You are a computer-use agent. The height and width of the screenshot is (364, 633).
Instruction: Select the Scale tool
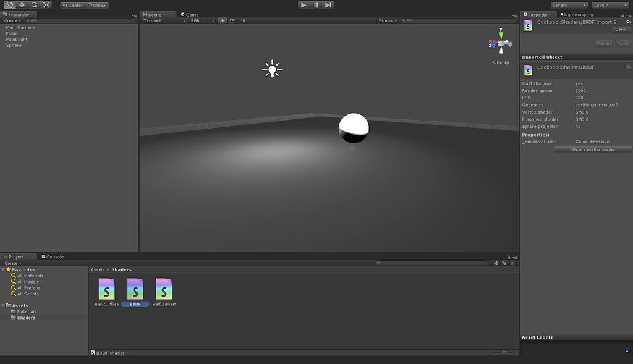click(46, 4)
